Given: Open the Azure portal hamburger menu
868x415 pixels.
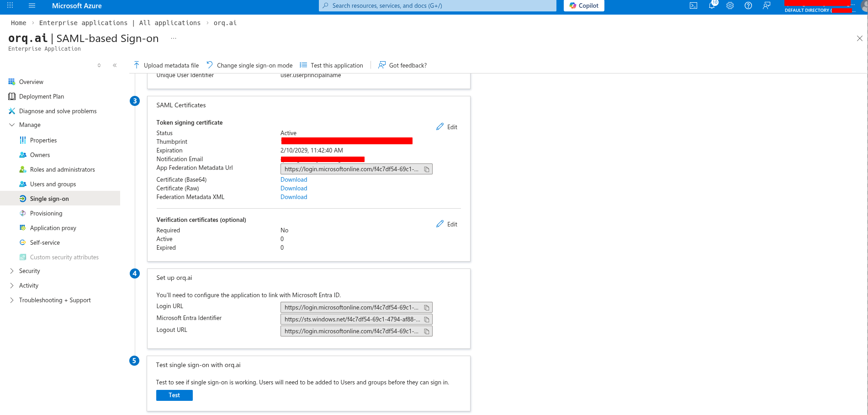Looking at the screenshot, I should [x=32, y=6].
